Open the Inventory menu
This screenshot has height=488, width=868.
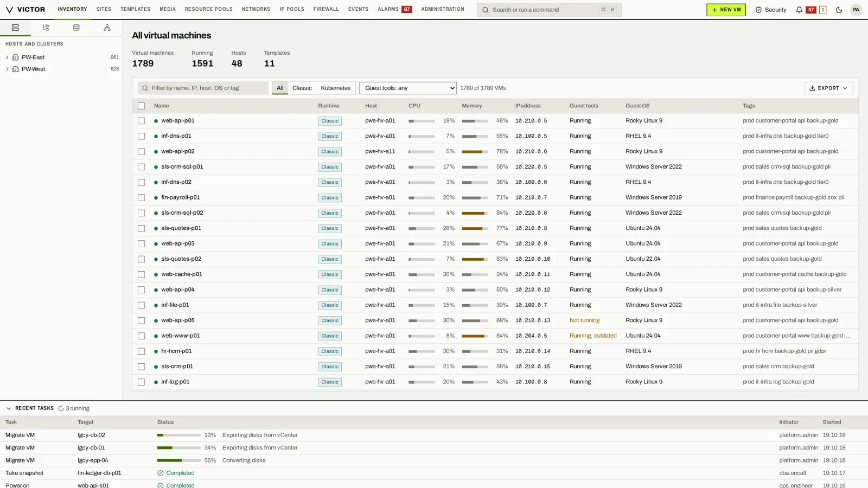click(x=72, y=9)
